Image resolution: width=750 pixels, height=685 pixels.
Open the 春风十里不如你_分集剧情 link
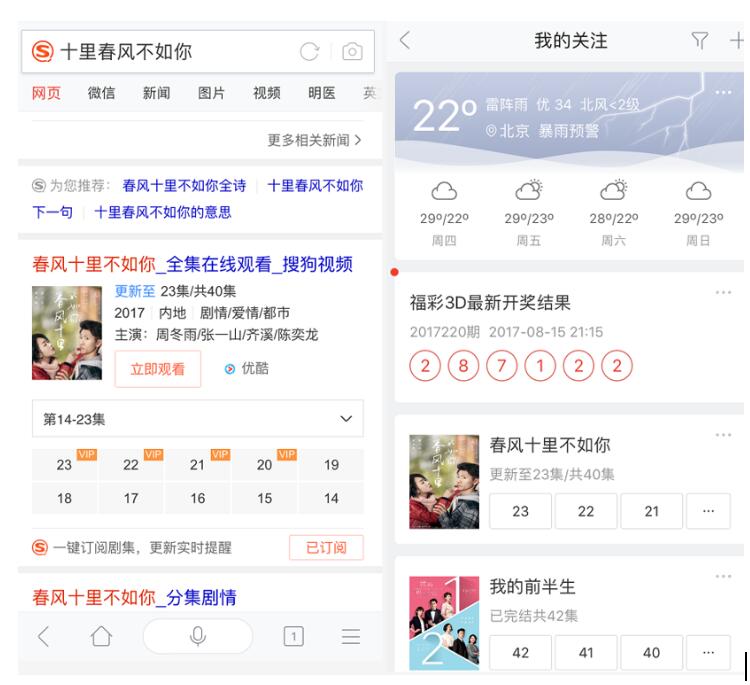134,597
